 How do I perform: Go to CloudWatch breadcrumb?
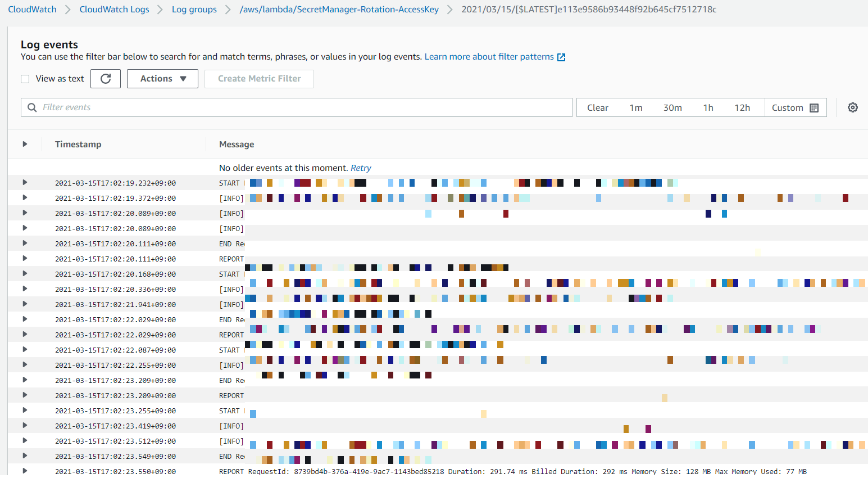coord(32,10)
